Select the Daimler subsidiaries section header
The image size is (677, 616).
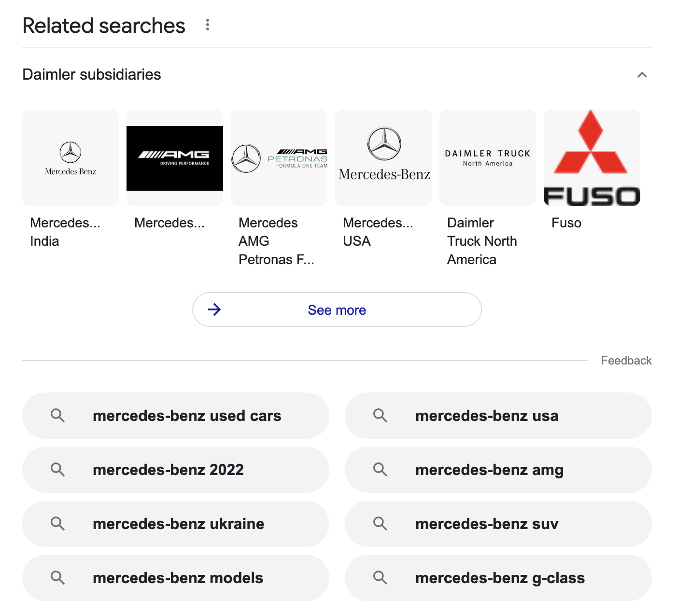pyautogui.click(x=91, y=74)
